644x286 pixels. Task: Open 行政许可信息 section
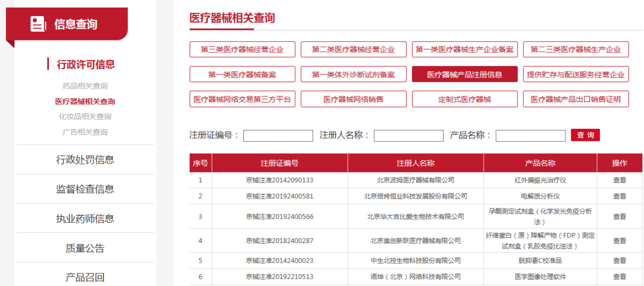point(85,64)
